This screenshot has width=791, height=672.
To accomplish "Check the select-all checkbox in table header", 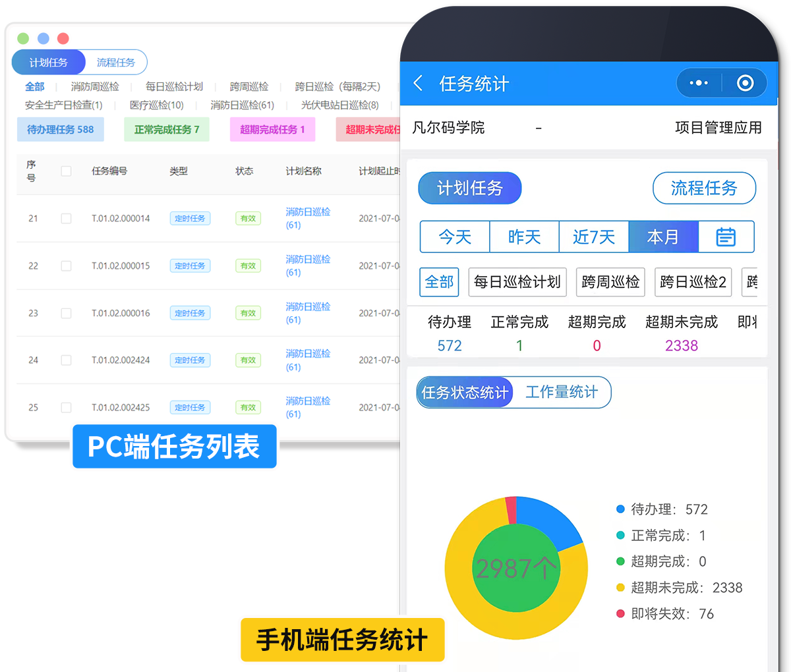I will tap(66, 170).
